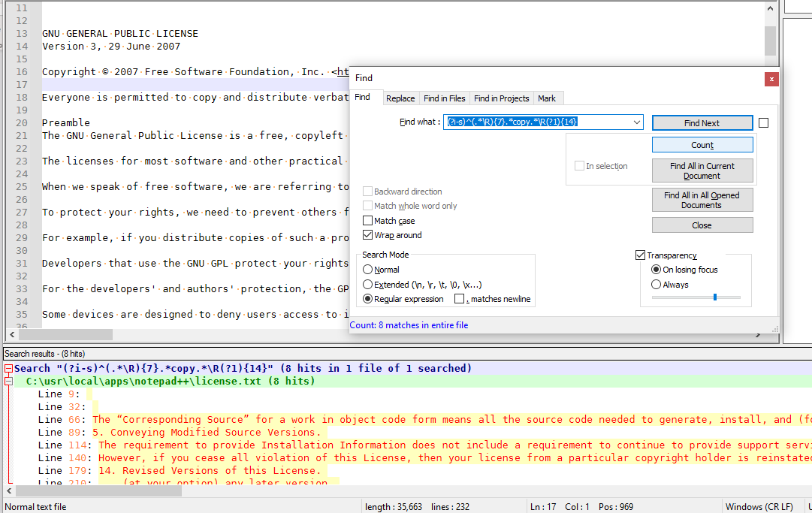This screenshot has height=513, width=812.
Task: Click the Close button in Find dialog
Action: [702, 225]
